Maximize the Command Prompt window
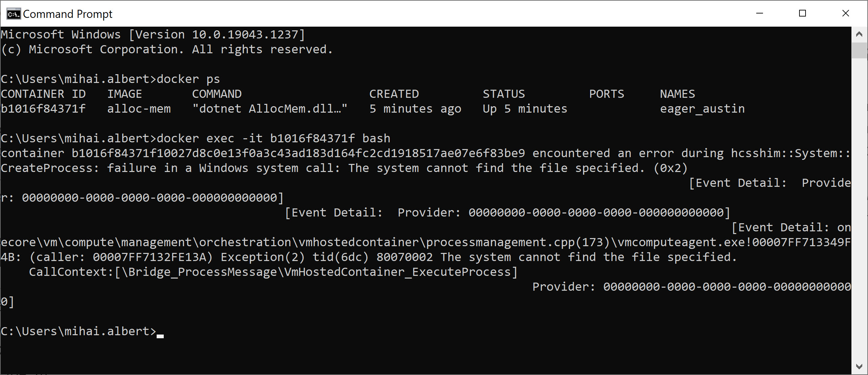Screen dimensions: 868x375 coord(803,13)
